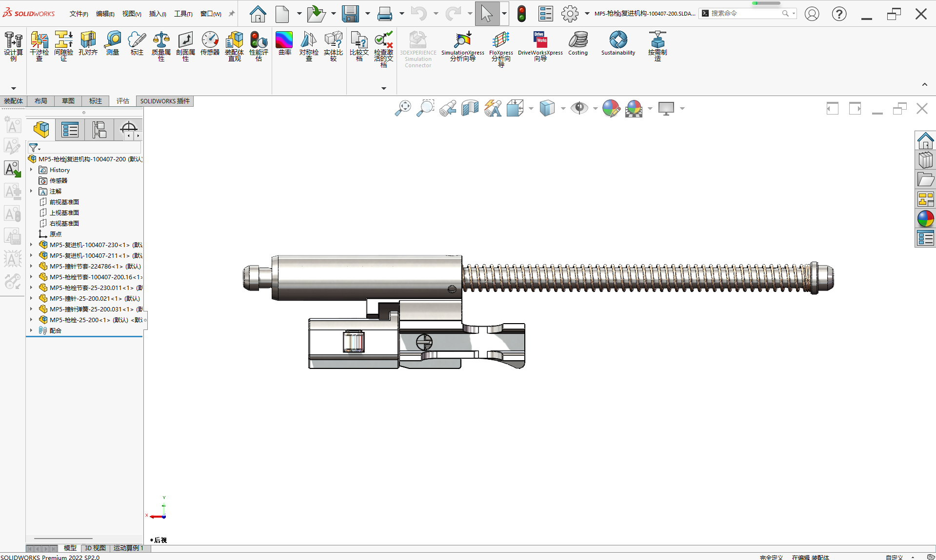936x560 pixels.
Task: Open the help question mark button
Action: pyautogui.click(x=839, y=14)
